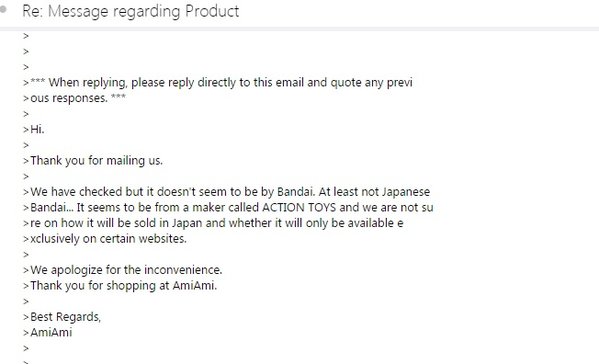Click the 'We apologize for the inconvenience.' line

pyautogui.click(x=126, y=270)
